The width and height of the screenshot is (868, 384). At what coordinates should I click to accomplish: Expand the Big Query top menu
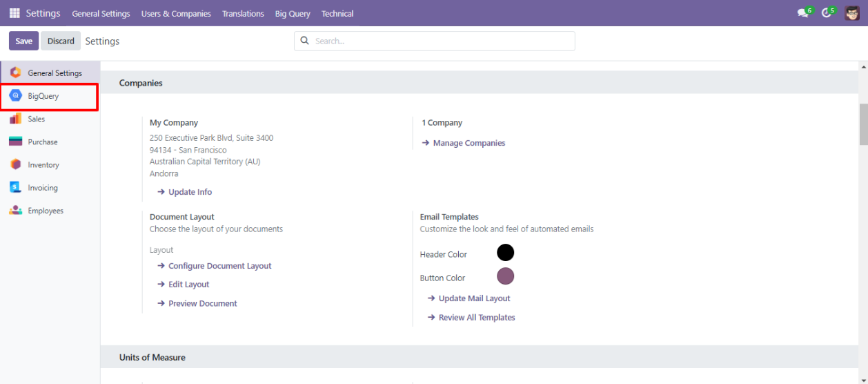coord(293,14)
